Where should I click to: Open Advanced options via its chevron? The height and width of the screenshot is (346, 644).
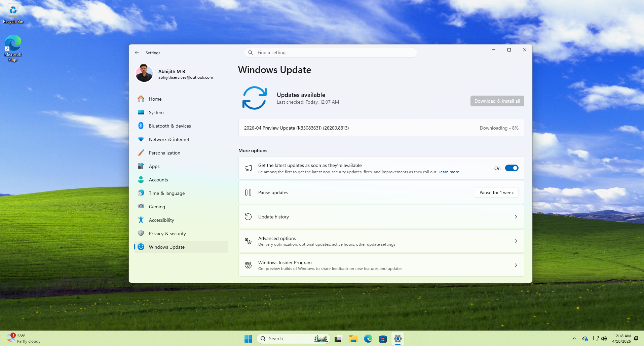tap(516, 241)
